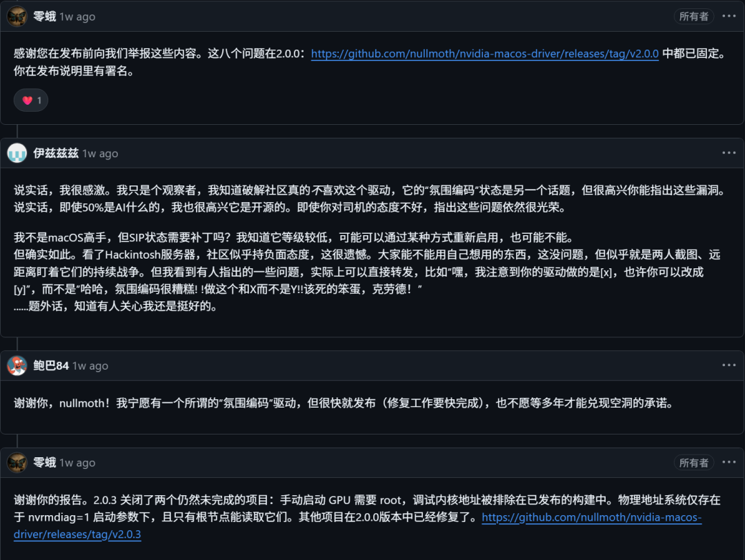Viewport: 745px width, 560px height.
Task: Click 1w ago timestamp on last 零蛾 comment
Action: (x=77, y=463)
